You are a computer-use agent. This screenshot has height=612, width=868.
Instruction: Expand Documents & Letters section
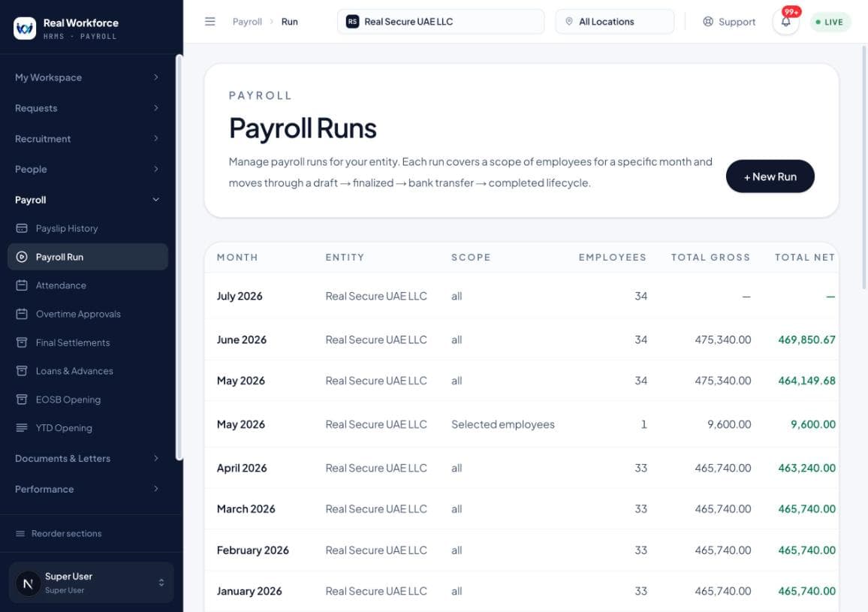tap(87, 458)
